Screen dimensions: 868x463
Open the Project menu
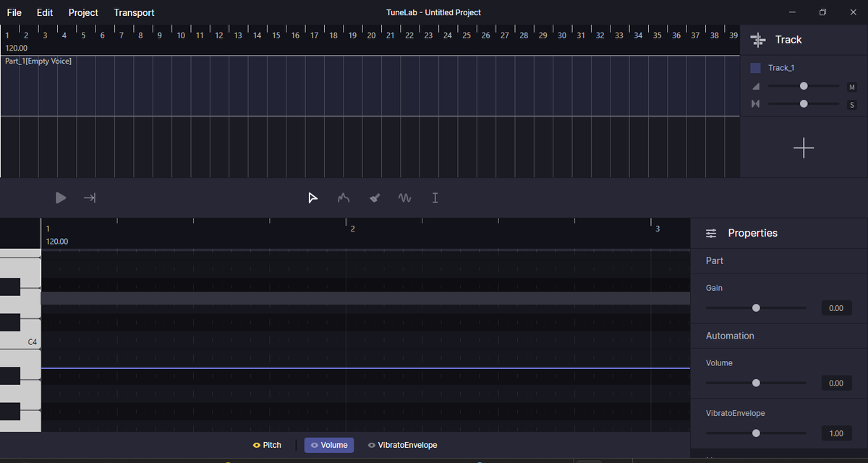[83, 12]
